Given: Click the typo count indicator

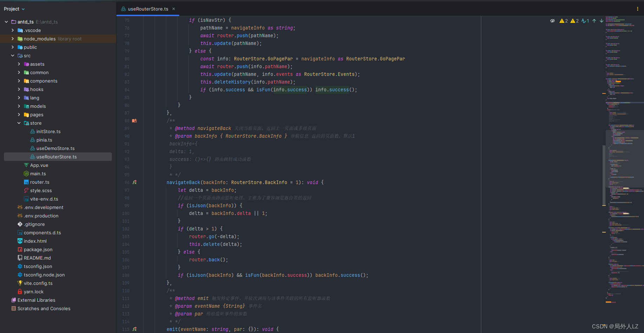Looking at the screenshot, I should click(585, 21).
